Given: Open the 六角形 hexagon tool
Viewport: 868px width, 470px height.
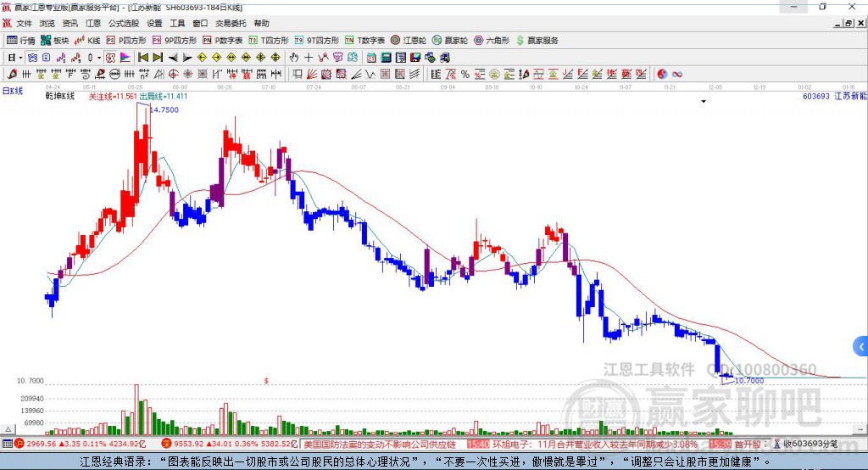Looking at the screenshot, I should [x=492, y=41].
